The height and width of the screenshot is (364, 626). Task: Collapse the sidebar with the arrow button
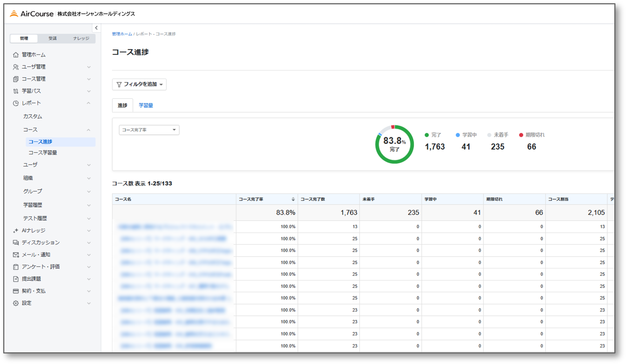point(96,28)
